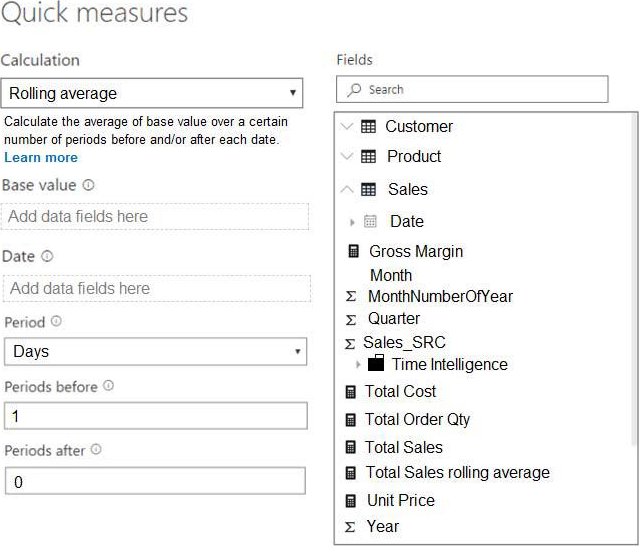Image resolution: width=639 pixels, height=546 pixels.
Task: Expand the Product table chevron
Action: click(x=347, y=157)
